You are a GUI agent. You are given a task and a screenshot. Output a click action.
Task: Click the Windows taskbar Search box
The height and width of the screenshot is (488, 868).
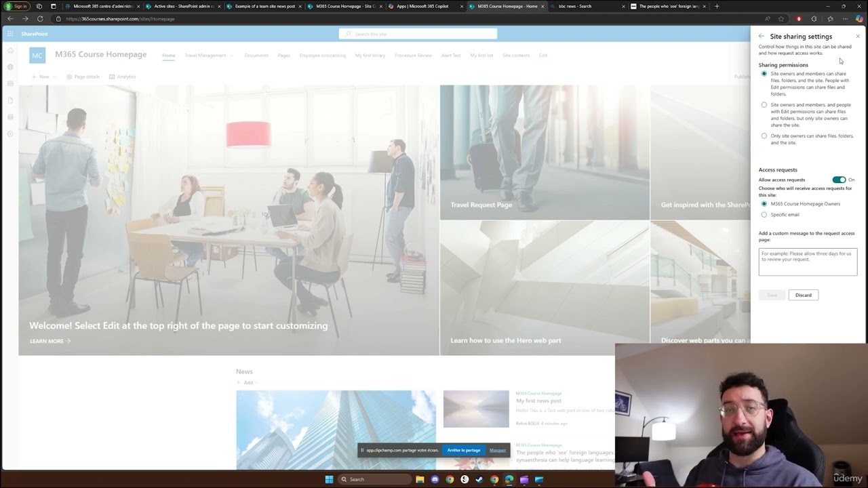376,479
